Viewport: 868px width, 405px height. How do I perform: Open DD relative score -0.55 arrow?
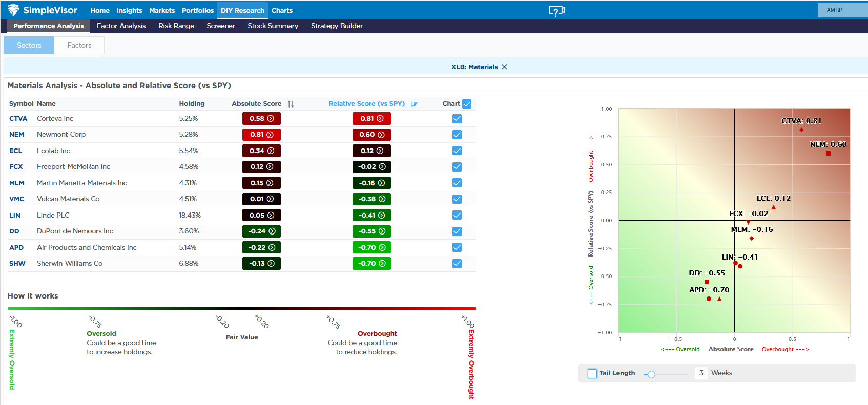coord(382,231)
